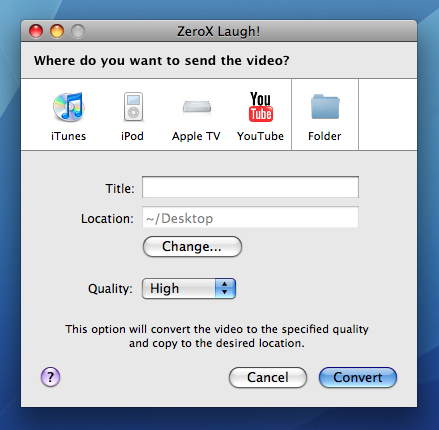Screen dimensions: 439x430
Task: Click the empty Title text field
Action: [x=250, y=187]
